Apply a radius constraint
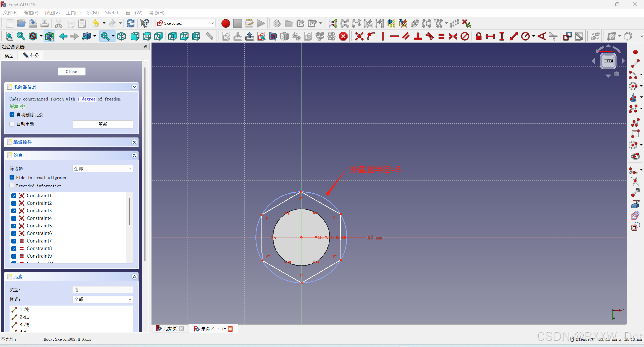This screenshot has height=347, width=644. tap(526, 36)
